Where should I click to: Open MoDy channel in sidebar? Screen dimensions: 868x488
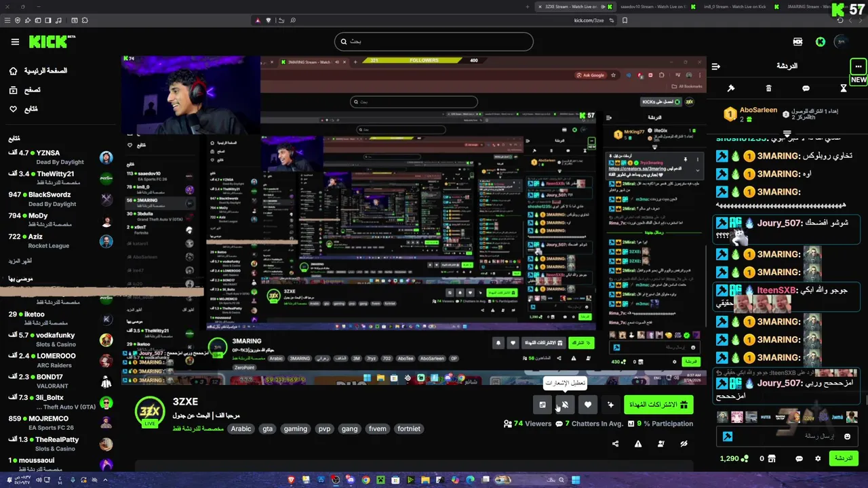60,220
